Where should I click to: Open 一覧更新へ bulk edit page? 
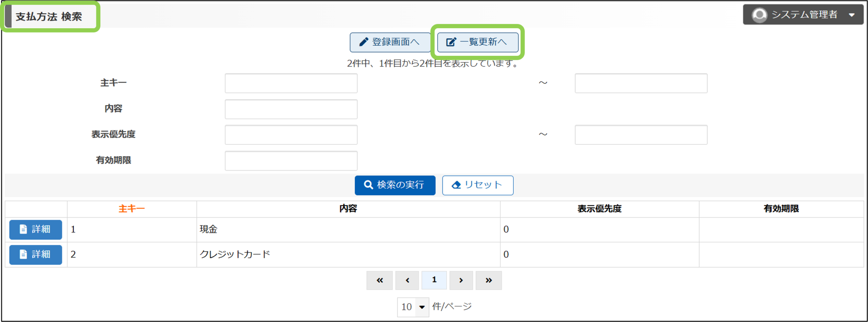pyautogui.click(x=477, y=42)
